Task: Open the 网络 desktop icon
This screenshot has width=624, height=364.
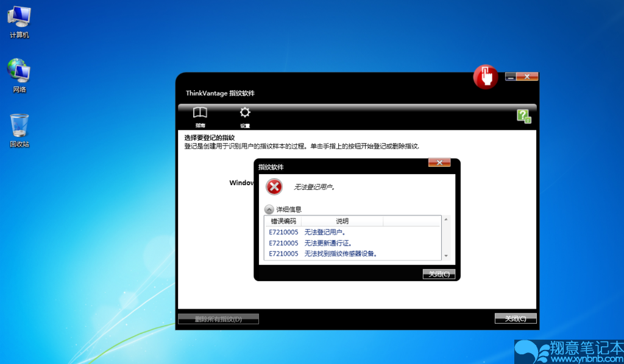Action: (19, 75)
